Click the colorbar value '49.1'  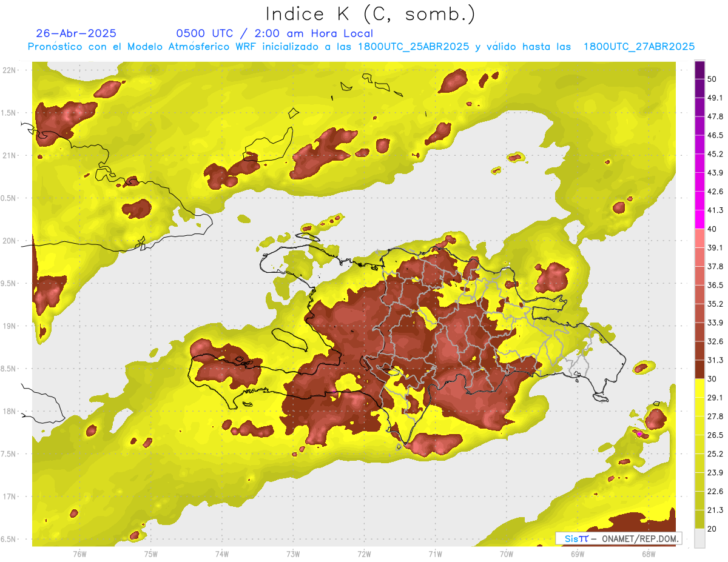click(715, 98)
